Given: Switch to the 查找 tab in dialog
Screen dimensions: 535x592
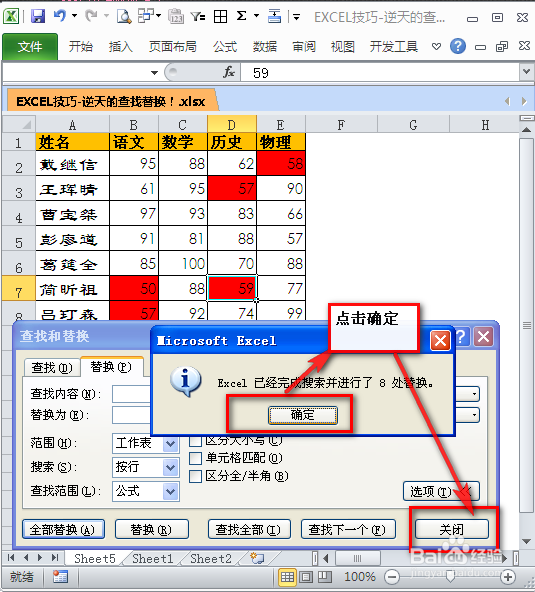Looking at the screenshot, I should coord(52,367).
